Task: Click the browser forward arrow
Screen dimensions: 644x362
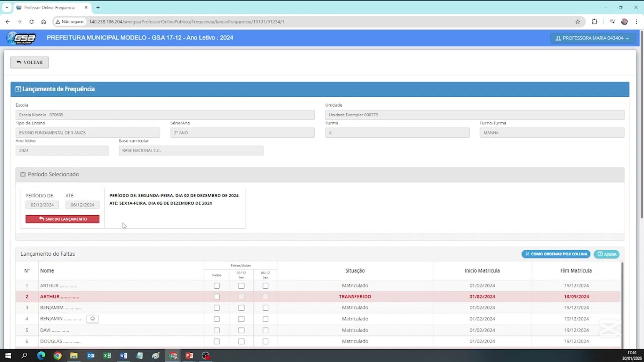Action: click(x=19, y=22)
